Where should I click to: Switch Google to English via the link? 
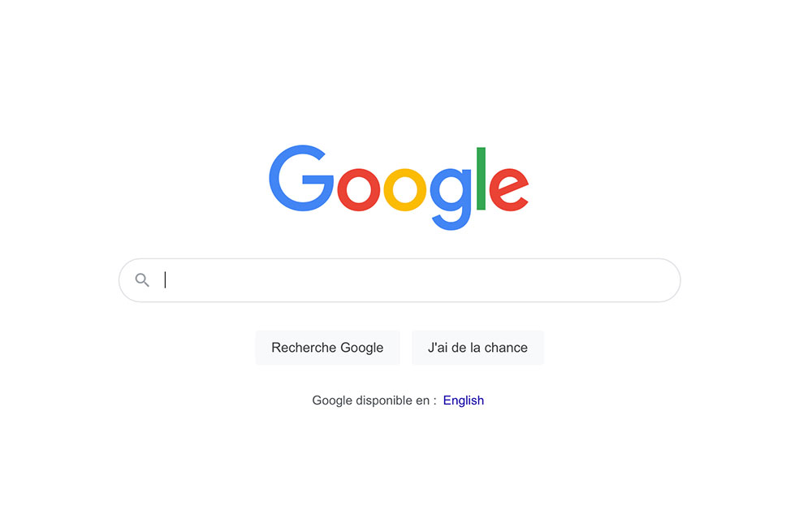[x=464, y=401]
